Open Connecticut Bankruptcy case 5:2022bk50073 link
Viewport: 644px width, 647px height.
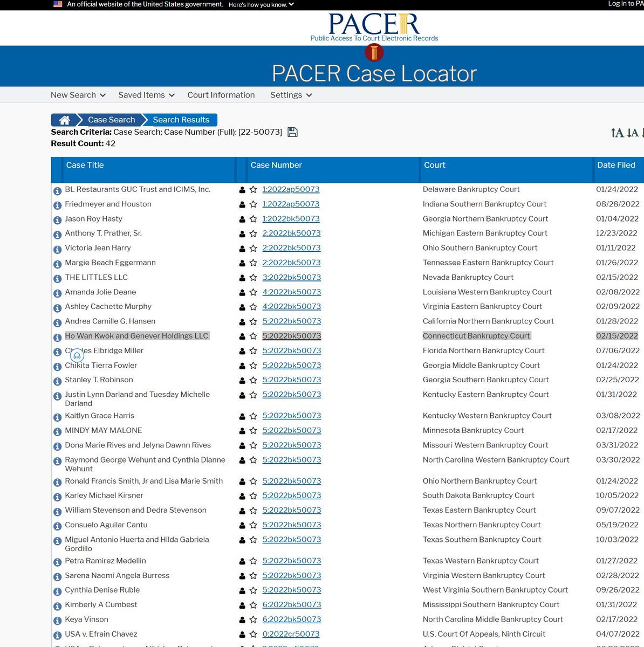tap(291, 336)
